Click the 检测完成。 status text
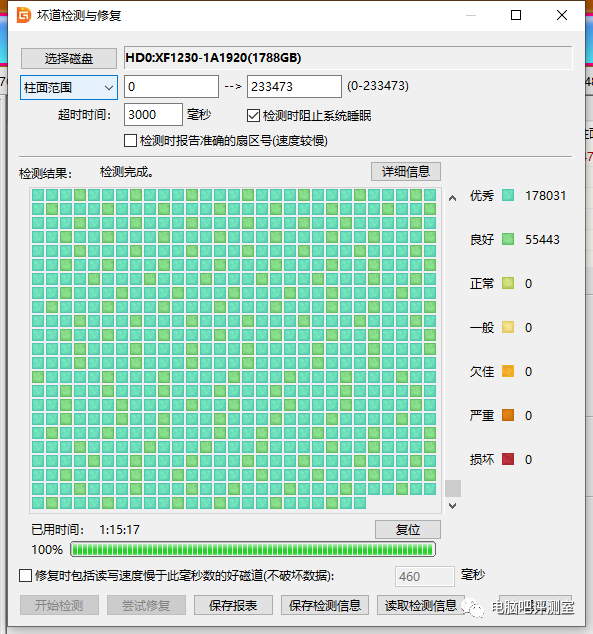This screenshot has width=593, height=634. click(127, 172)
